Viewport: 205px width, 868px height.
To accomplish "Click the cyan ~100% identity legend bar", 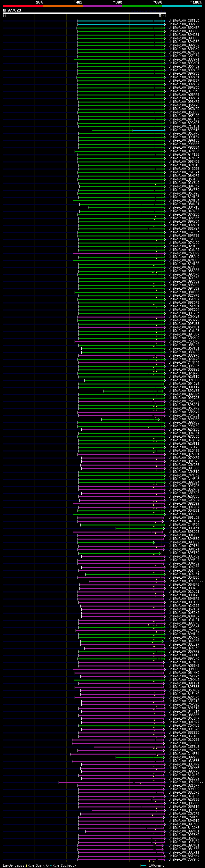I will point(182,6).
